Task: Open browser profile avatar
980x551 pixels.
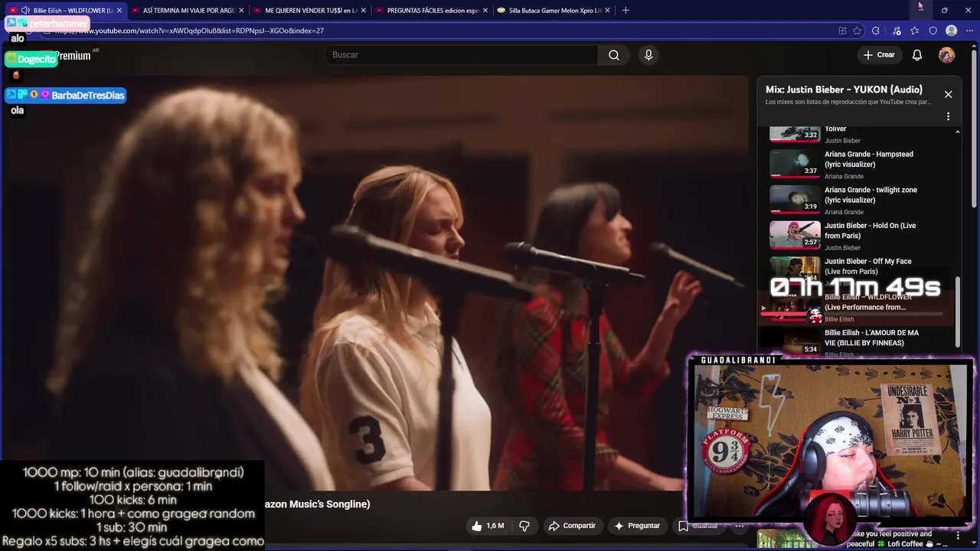Action: click(x=951, y=31)
